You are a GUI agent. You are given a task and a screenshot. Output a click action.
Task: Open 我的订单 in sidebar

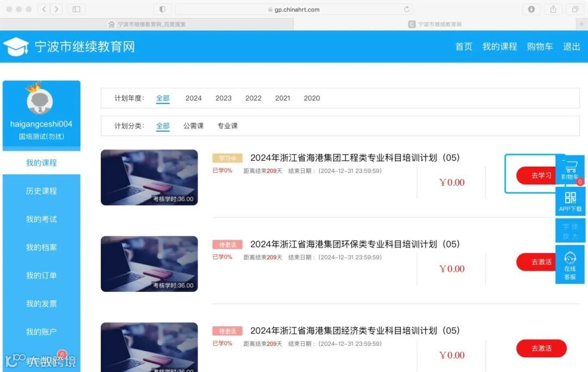(x=41, y=275)
